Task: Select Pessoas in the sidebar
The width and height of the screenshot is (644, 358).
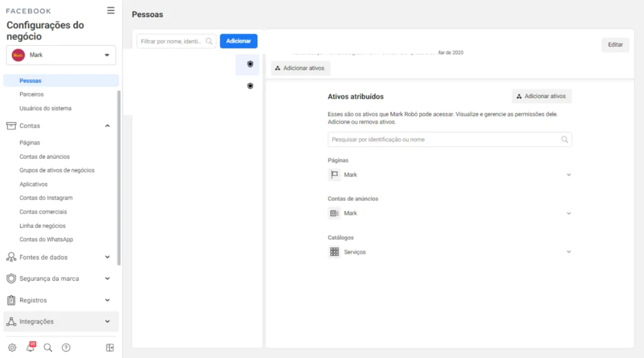Action: (61, 81)
